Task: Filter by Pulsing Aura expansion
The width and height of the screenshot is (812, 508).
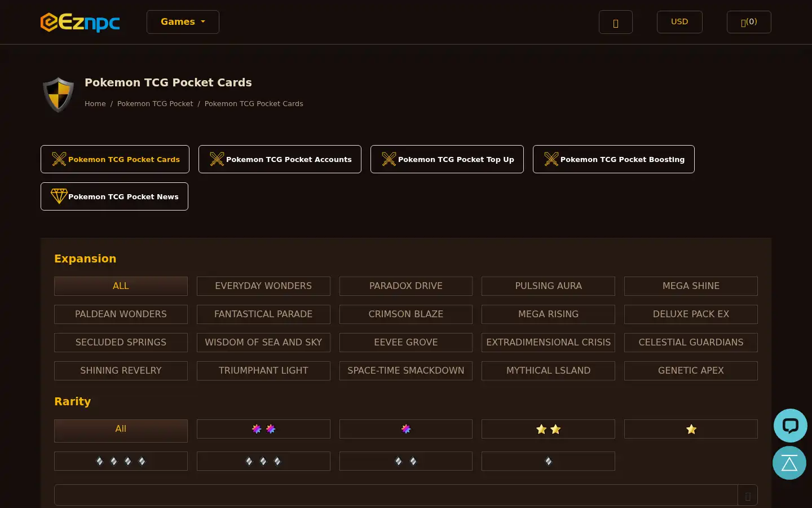Action: click(548, 286)
